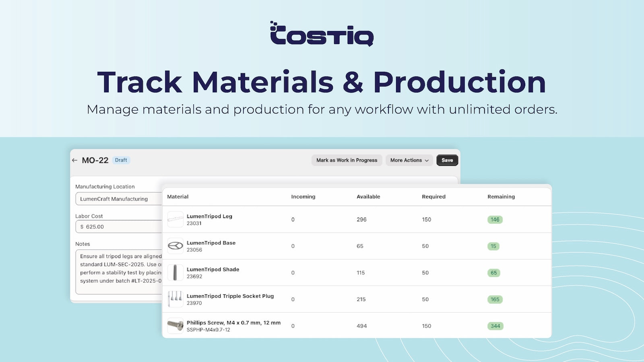
Task: Click SKU 23692 under LumenTripod Shade
Action: point(194,276)
